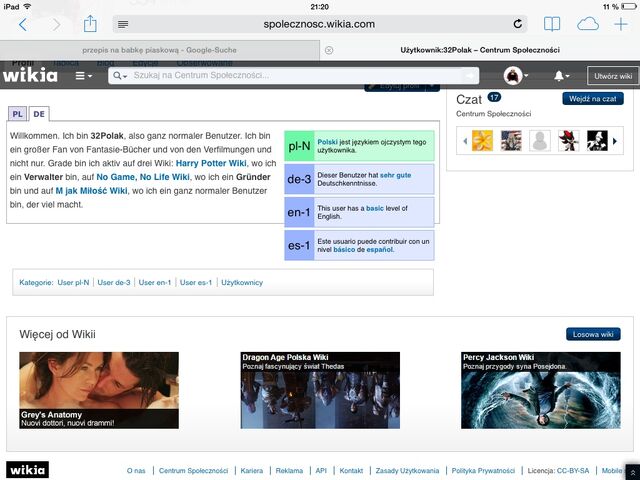Image resolution: width=640 pixels, height=480 pixels.
Task: Click sehr gute link in de-3 box
Action: (x=396, y=175)
